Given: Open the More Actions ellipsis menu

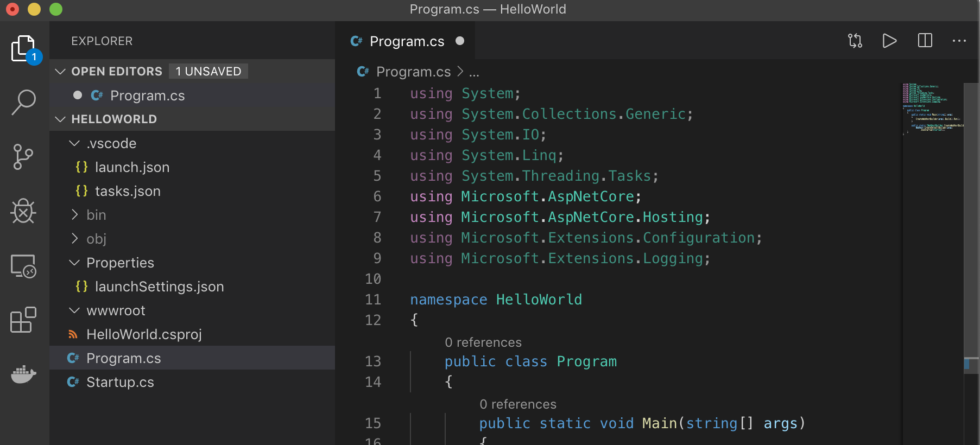Looking at the screenshot, I should pyautogui.click(x=959, y=41).
